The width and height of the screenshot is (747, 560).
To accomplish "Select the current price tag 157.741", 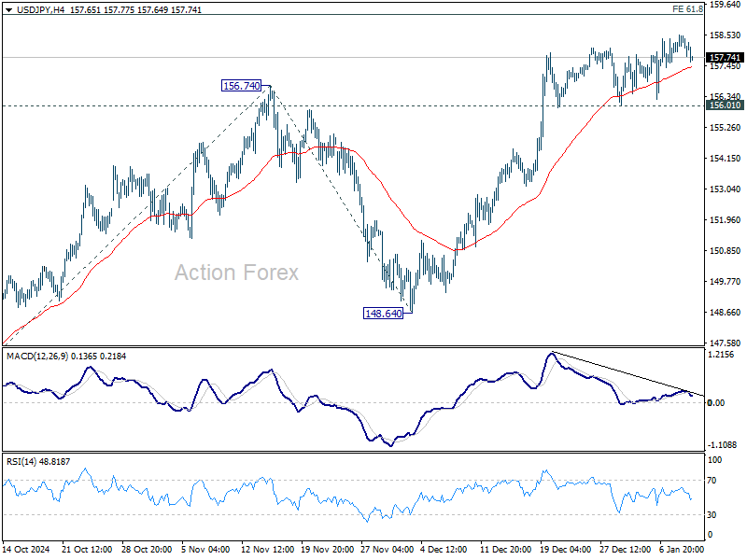I will 725,58.
